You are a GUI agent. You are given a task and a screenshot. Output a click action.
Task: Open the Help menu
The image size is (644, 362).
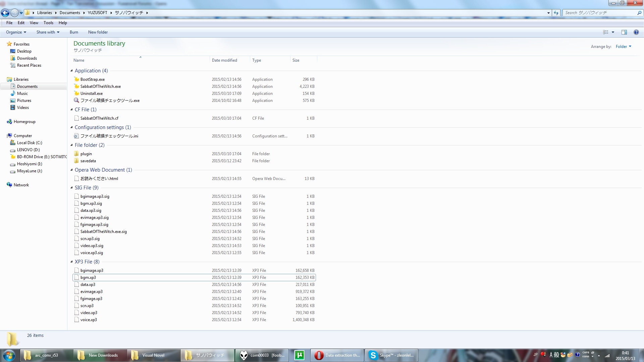click(x=63, y=23)
